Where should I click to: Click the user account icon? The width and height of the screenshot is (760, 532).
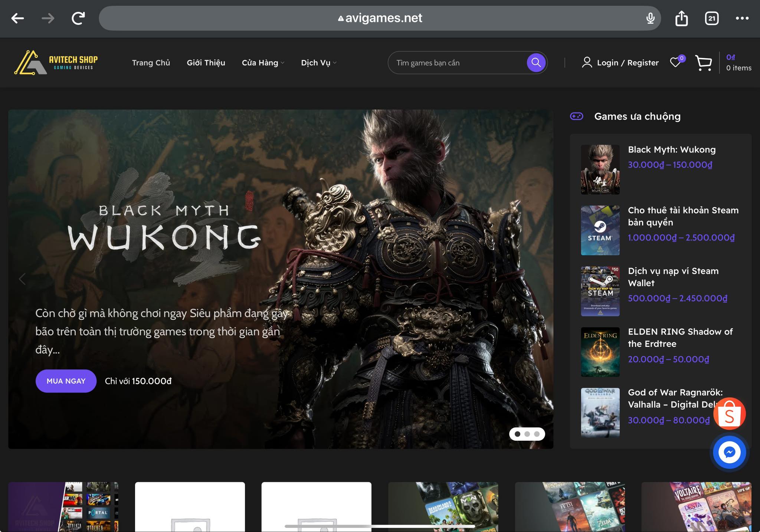pyautogui.click(x=587, y=62)
